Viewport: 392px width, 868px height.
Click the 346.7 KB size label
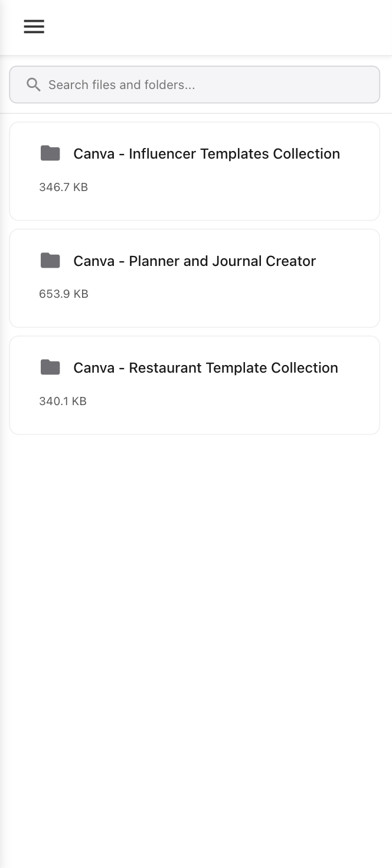click(x=63, y=188)
